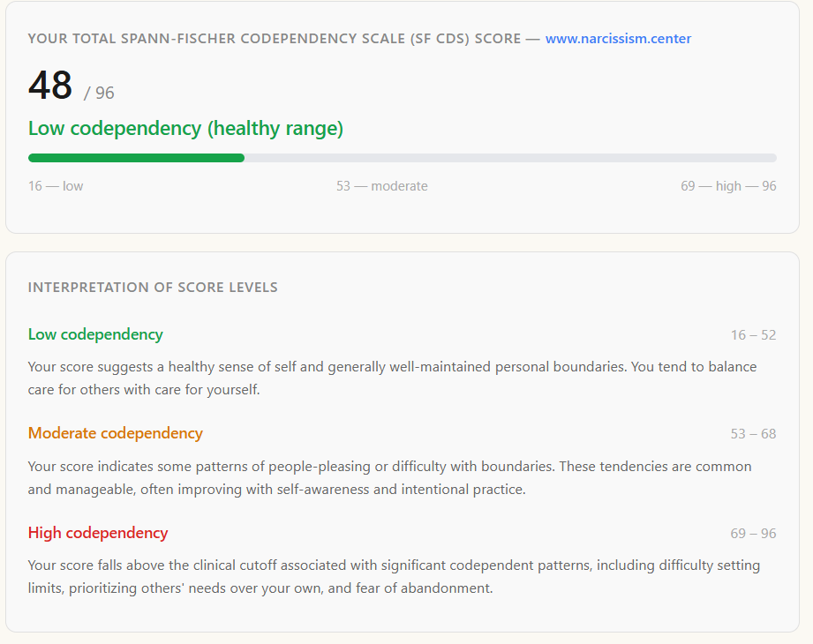Click the '16 – 52' score range
813x644 pixels.
point(753,335)
